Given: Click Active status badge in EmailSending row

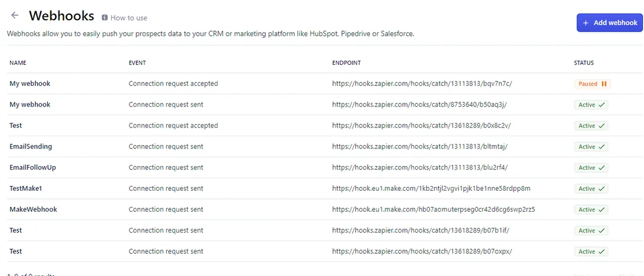Looking at the screenshot, I should pos(591,146).
